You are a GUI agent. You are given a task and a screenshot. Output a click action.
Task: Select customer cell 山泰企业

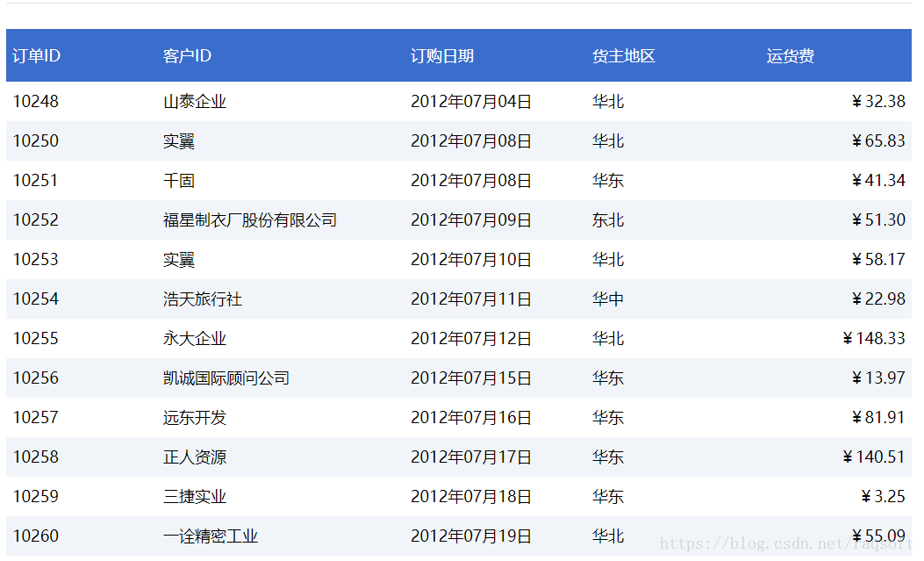pos(195,101)
